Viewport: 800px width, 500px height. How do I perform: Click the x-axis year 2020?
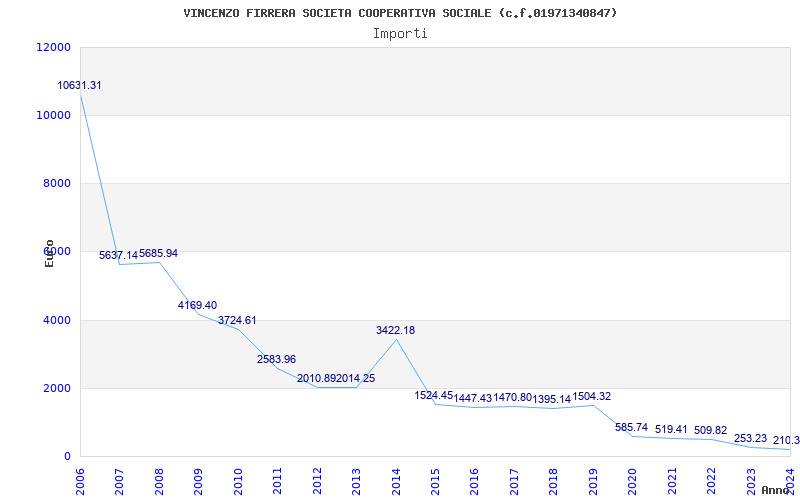[x=633, y=482]
